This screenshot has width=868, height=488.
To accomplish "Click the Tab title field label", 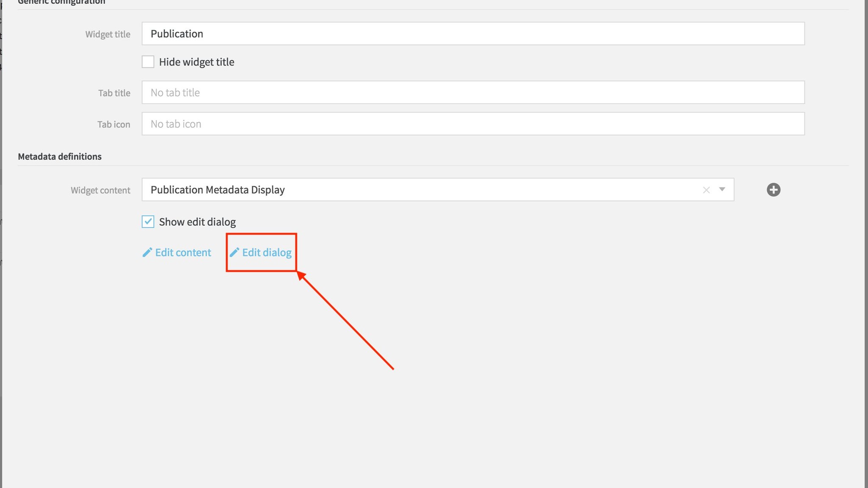I will pyautogui.click(x=114, y=93).
